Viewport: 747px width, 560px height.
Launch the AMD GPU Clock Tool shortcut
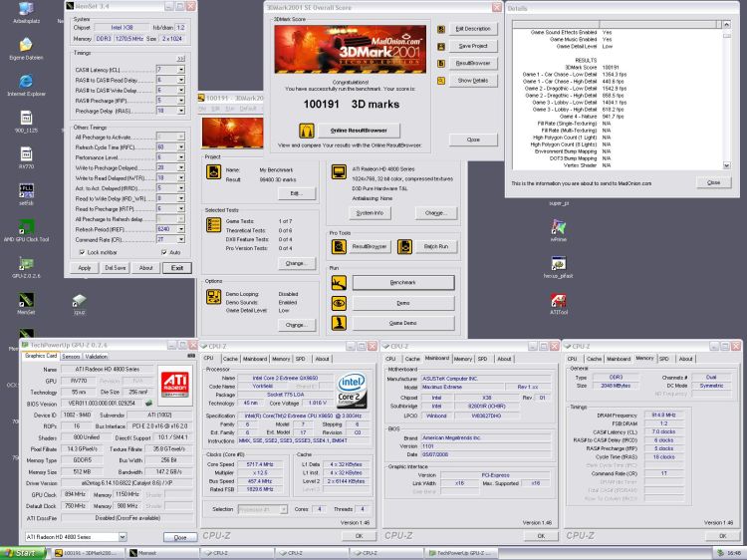click(25, 226)
